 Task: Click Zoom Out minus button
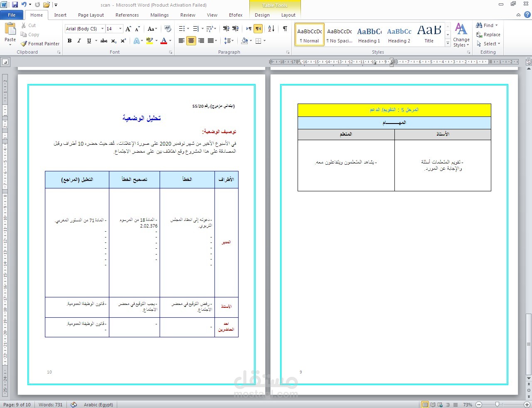click(x=479, y=405)
